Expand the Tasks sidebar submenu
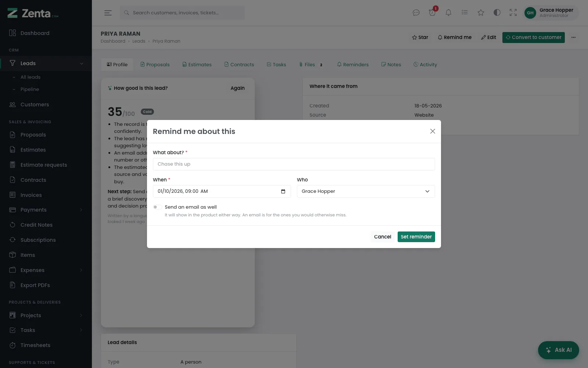The width and height of the screenshot is (588, 368). [81, 330]
